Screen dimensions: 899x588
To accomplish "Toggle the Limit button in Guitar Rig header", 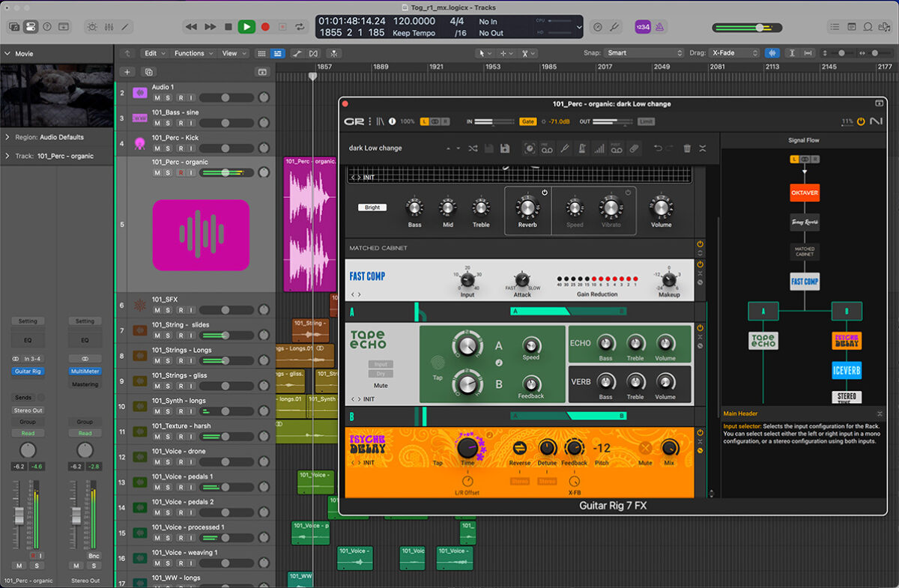I will pos(645,121).
